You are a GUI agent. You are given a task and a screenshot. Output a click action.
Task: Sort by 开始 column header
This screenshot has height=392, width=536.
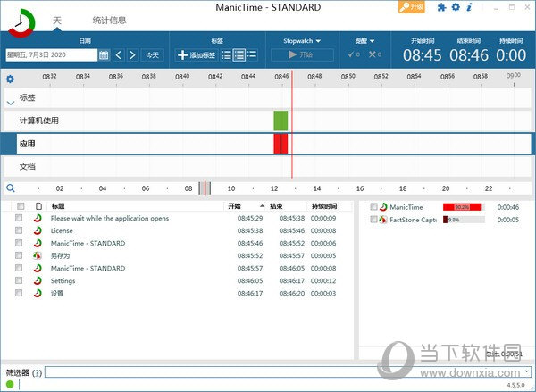coord(245,206)
